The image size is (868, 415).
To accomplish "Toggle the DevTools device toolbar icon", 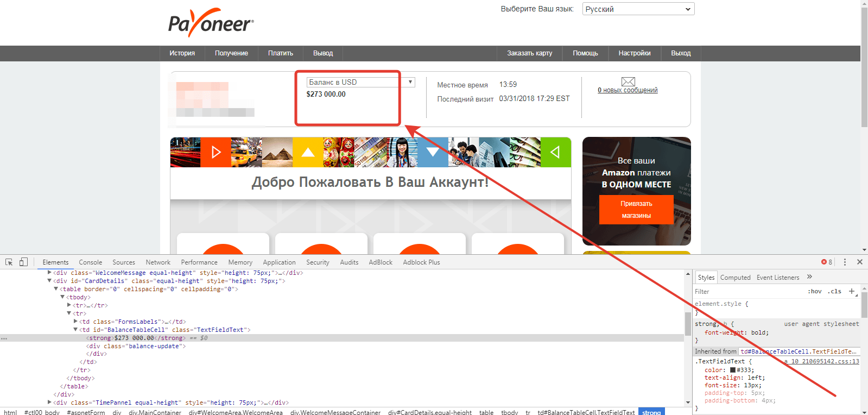I will 23,262.
